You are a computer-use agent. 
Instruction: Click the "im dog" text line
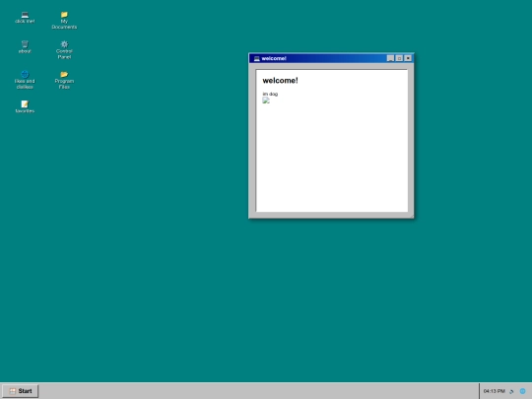[270, 94]
